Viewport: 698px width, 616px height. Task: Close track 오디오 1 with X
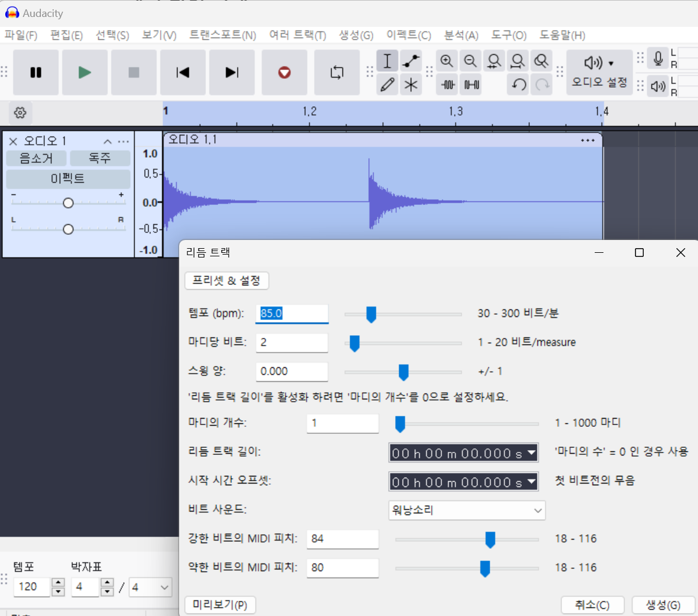point(13,142)
